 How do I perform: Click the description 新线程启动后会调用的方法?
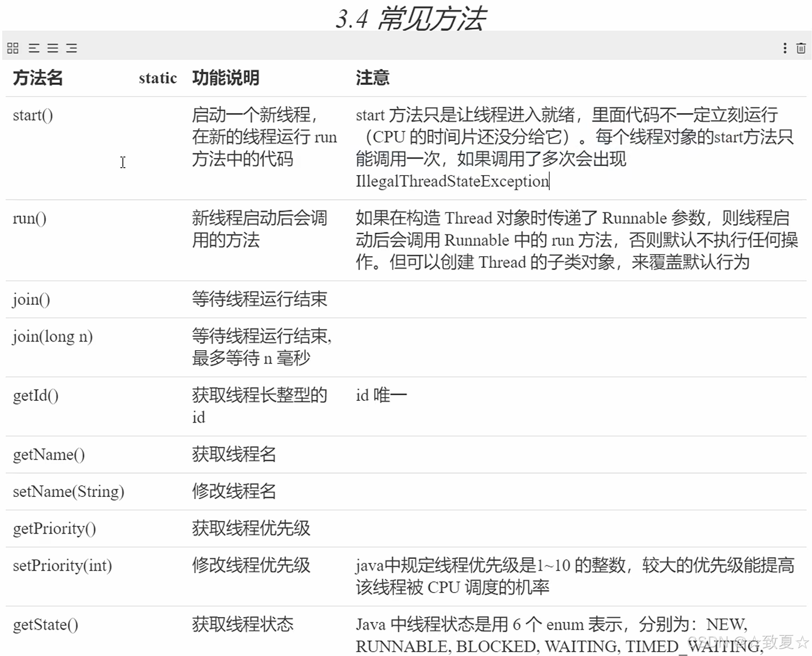pos(259,229)
